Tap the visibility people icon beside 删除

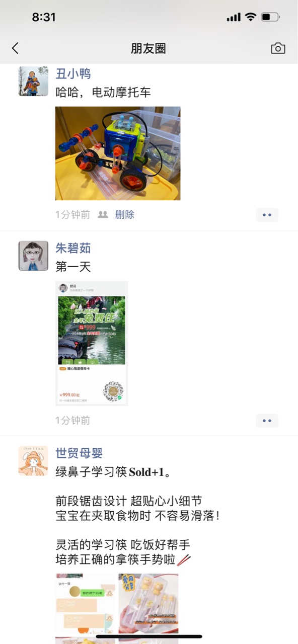click(x=103, y=215)
